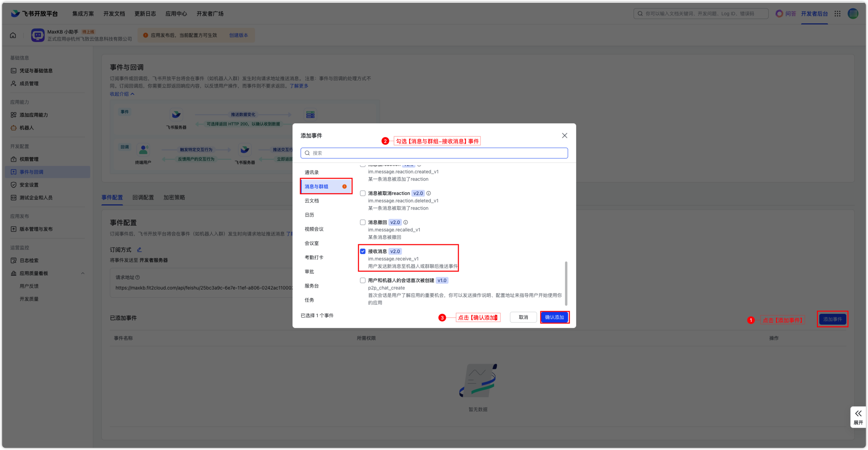Expand the panel with 展开 button
This screenshot has width=868, height=450.
[x=858, y=417]
